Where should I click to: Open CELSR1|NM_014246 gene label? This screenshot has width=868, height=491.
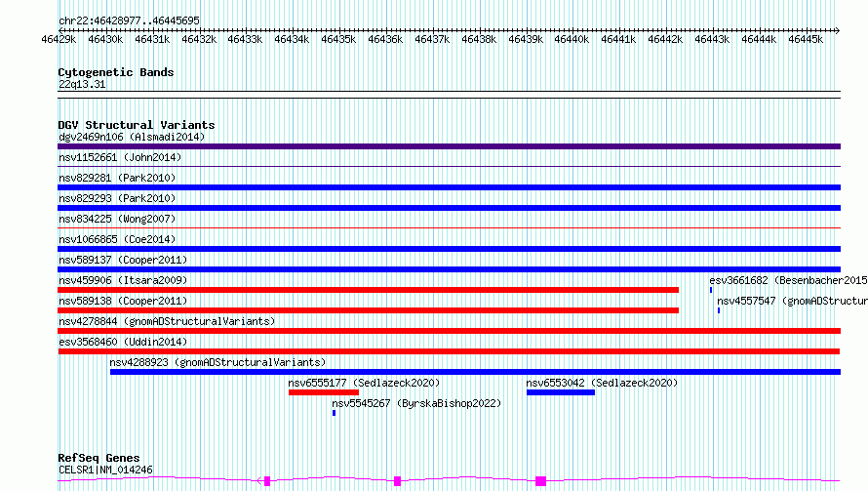click(x=105, y=470)
